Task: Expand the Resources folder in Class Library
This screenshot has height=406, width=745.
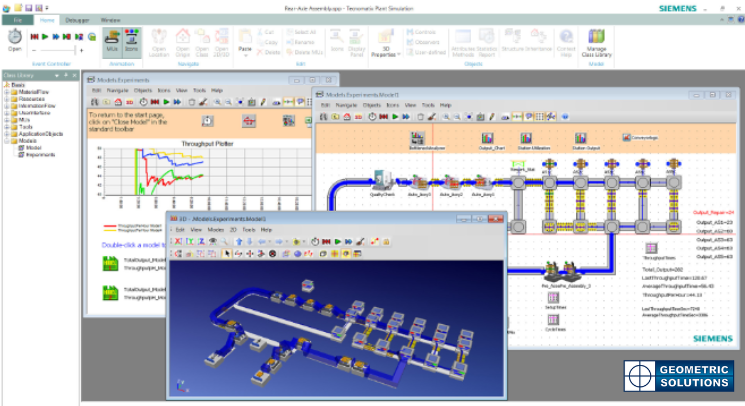Action: tap(7, 99)
